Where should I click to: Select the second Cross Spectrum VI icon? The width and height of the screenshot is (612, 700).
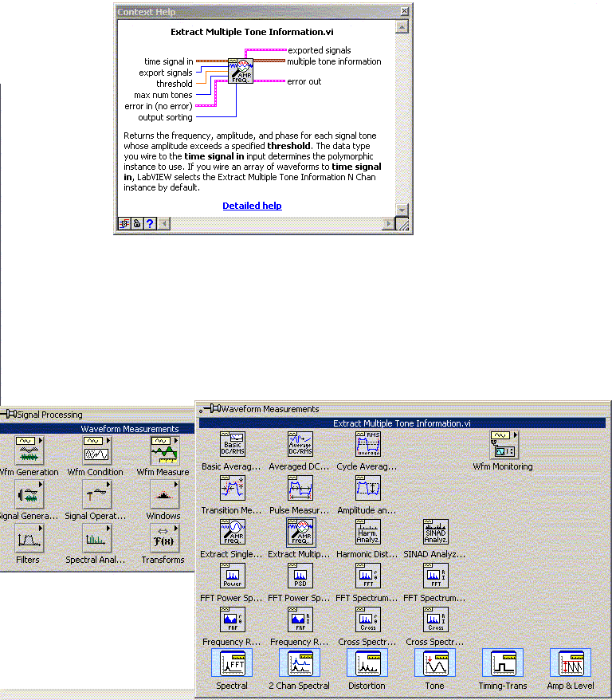(x=436, y=619)
